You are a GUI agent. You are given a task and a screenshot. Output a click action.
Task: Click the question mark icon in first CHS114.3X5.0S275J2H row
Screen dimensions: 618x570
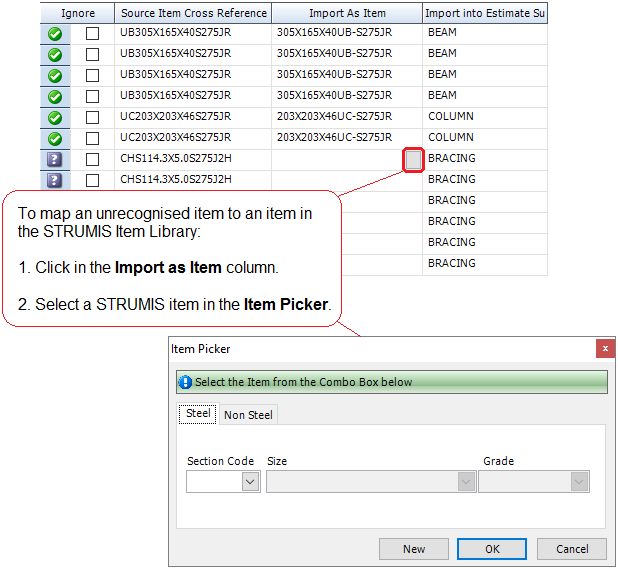tap(55, 159)
